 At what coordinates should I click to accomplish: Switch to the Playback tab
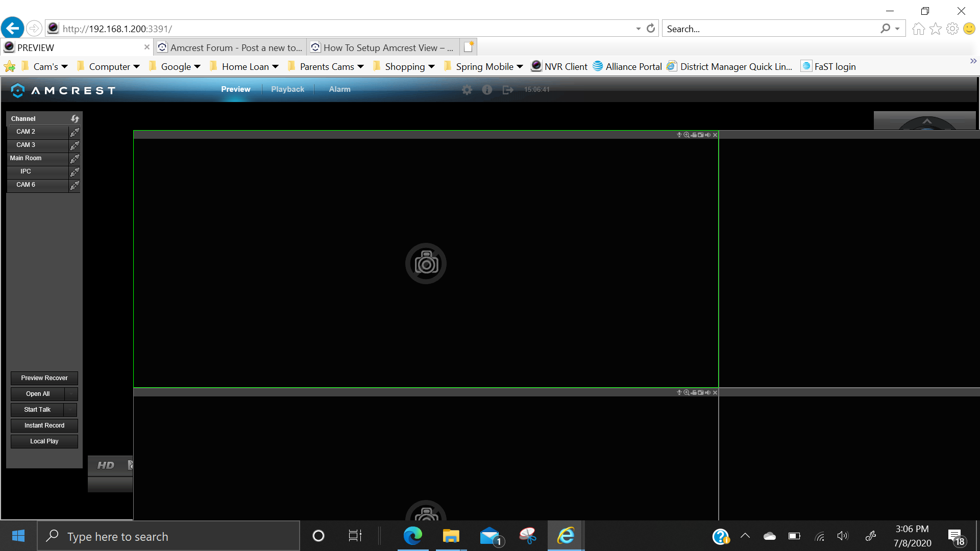point(287,89)
